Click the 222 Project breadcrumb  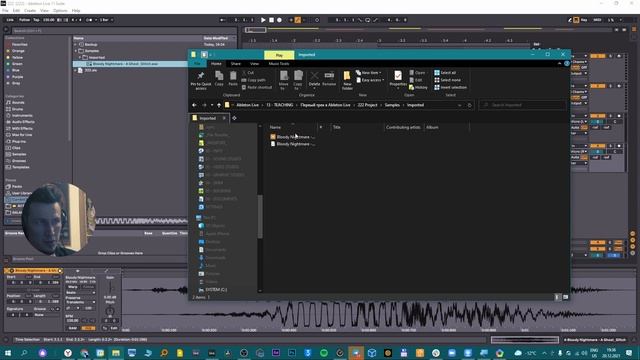pos(367,105)
